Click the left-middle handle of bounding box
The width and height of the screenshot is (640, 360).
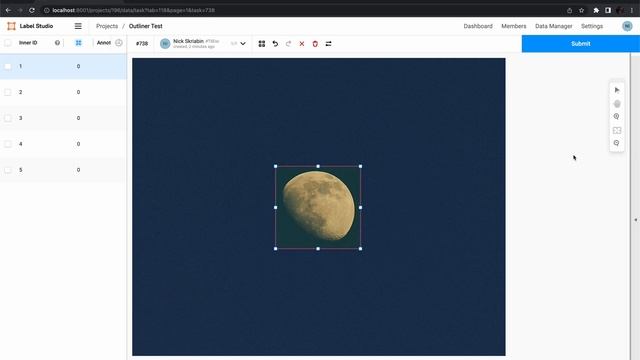pos(276,207)
